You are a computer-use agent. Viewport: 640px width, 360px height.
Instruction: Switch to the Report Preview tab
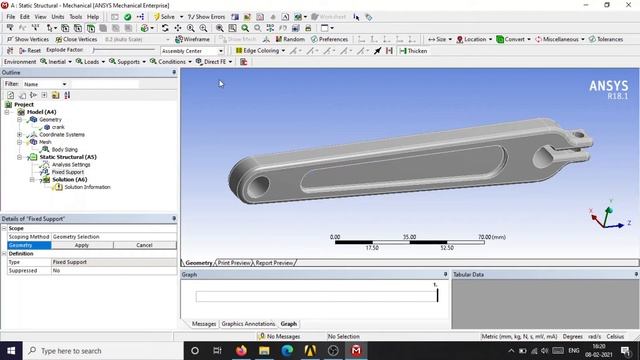[274, 263]
